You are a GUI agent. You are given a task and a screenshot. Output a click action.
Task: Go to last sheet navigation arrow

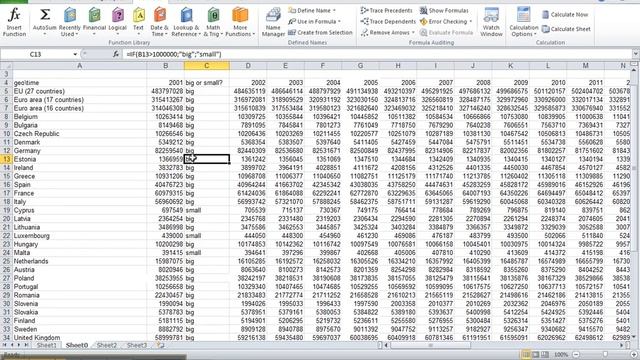26,345
